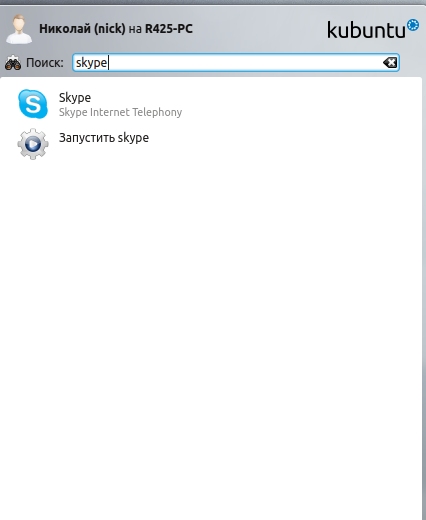This screenshot has width=426, height=520.
Task: Click the binoculars search icon
Action: click(x=13, y=62)
